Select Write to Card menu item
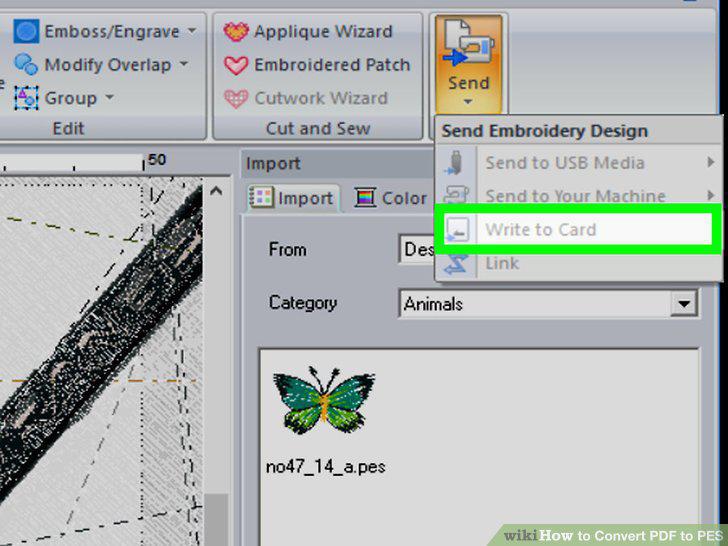728x546 pixels. (x=578, y=229)
